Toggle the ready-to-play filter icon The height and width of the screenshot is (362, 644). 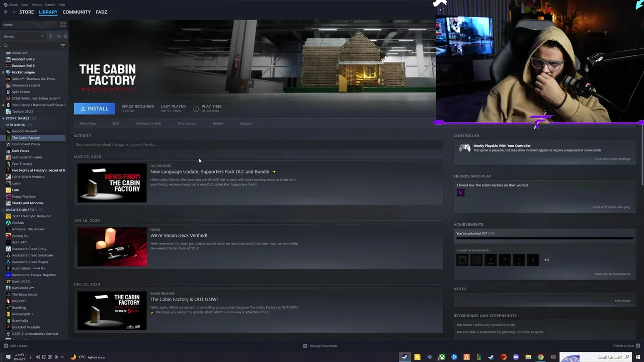[x=65, y=36]
